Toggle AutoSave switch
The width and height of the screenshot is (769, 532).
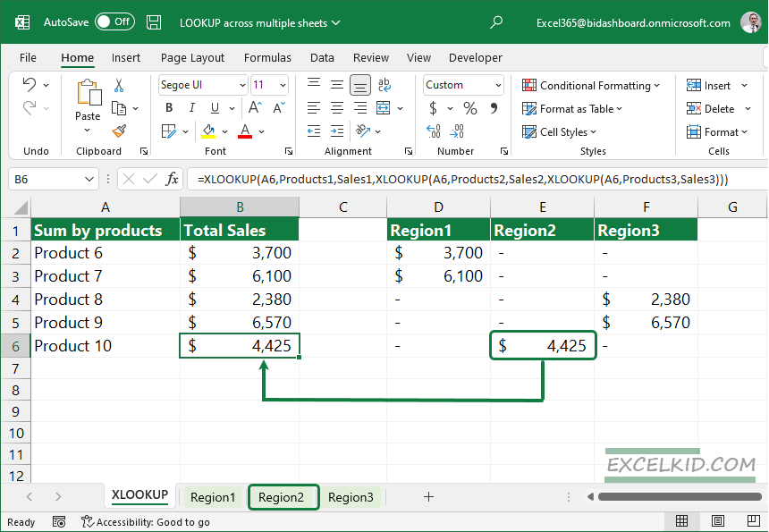point(114,22)
